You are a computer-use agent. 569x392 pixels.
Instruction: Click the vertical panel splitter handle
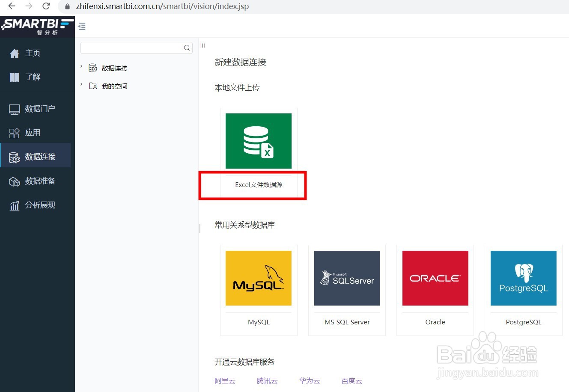click(200, 228)
